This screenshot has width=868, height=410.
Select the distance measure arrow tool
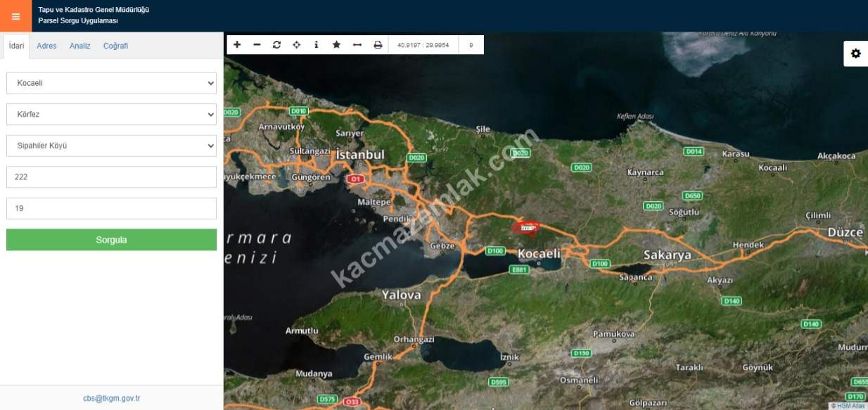point(357,45)
